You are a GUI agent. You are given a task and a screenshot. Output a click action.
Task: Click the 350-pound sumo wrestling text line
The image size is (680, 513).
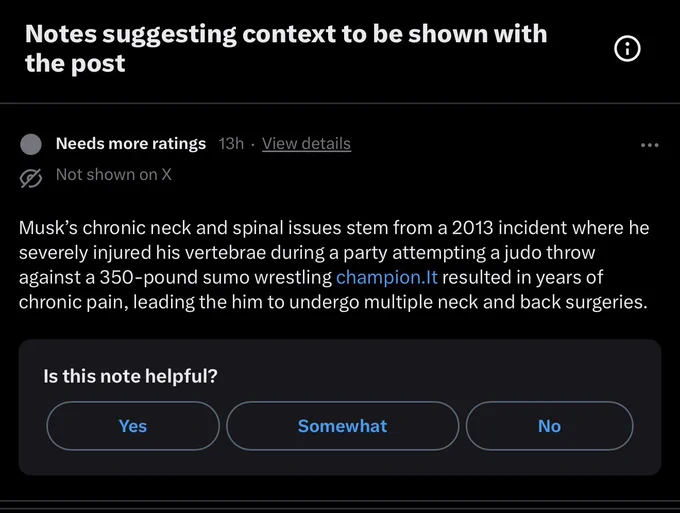(311, 278)
